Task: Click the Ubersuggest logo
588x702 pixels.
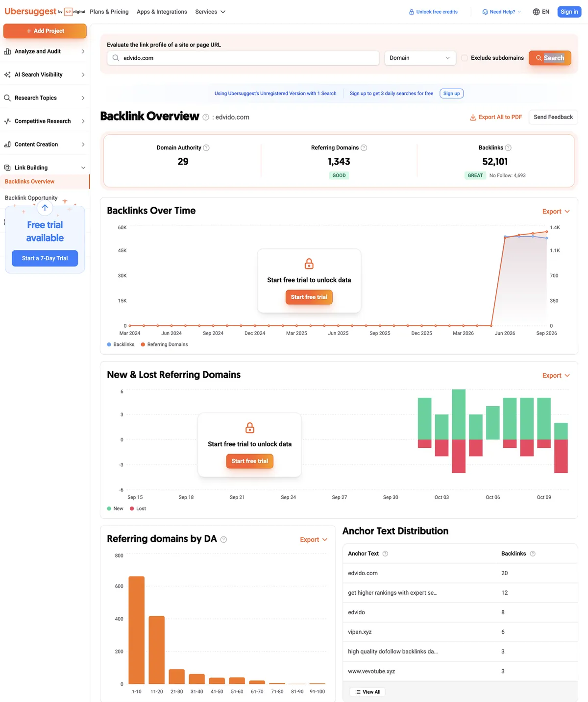Action: (x=30, y=11)
